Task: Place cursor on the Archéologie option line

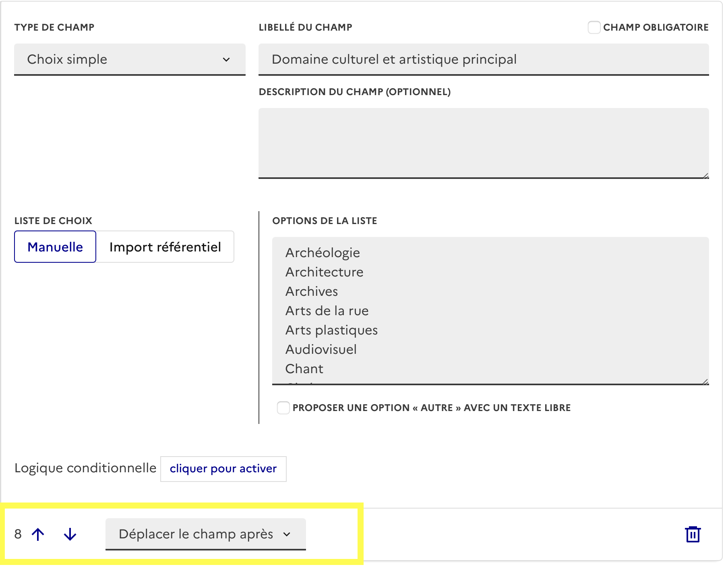Action: (323, 253)
